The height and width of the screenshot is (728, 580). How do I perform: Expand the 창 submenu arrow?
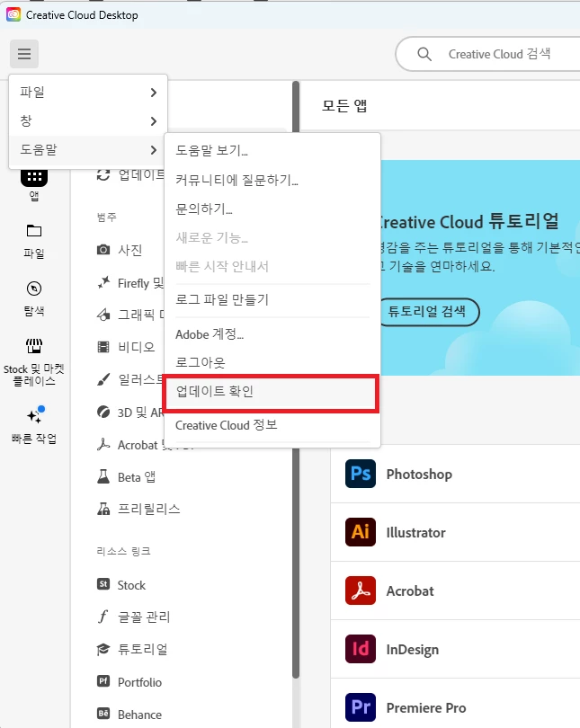[x=154, y=121]
